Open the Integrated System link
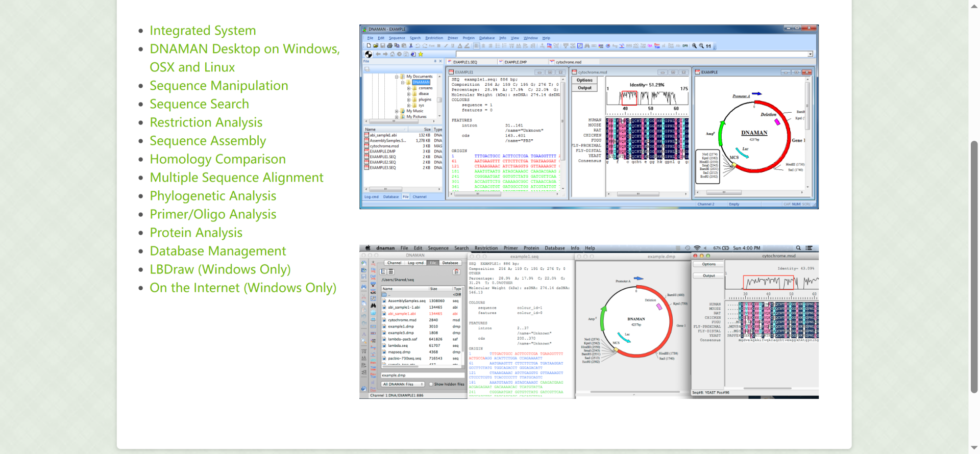This screenshot has width=980, height=454. tap(203, 31)
